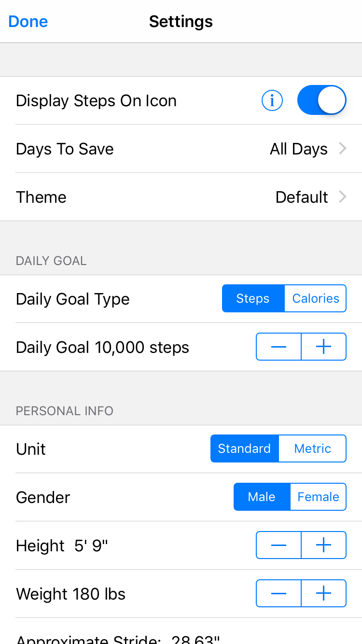Image resolution: width=362 pixels, height=644 pixels.
Task: Increase daily goal with plus icon
Action: [323, 347]
